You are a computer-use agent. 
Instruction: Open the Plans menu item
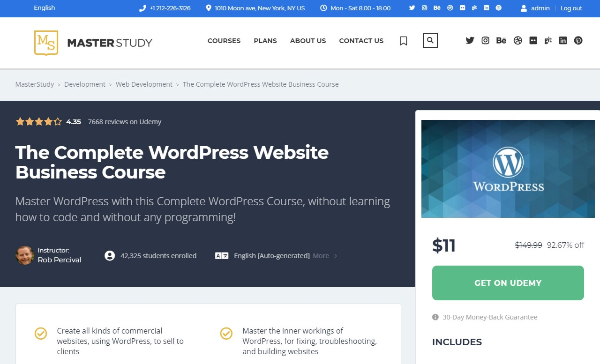tap(265, 41)
